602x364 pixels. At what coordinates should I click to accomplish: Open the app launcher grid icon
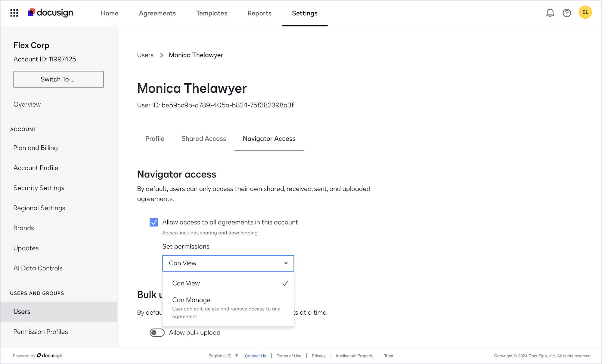point(14,13)
